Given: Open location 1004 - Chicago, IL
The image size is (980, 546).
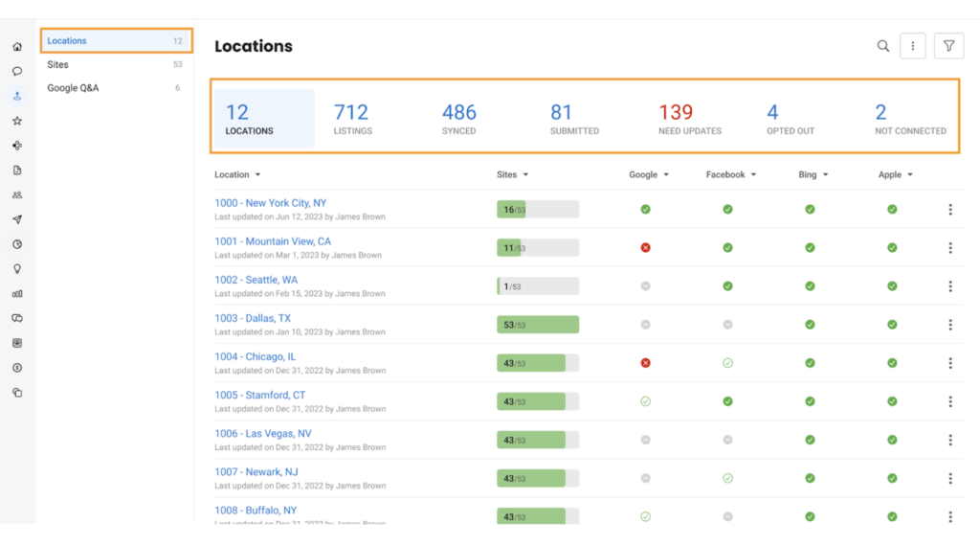Looking at the screenshot, I should click(x=255, y=356).
